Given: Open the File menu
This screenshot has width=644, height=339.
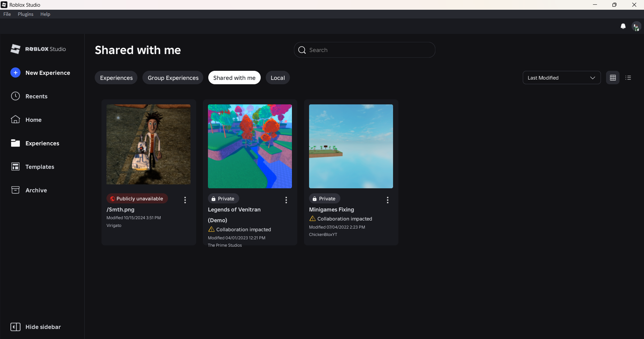Looking at the screenshot, I should point(7,14).
